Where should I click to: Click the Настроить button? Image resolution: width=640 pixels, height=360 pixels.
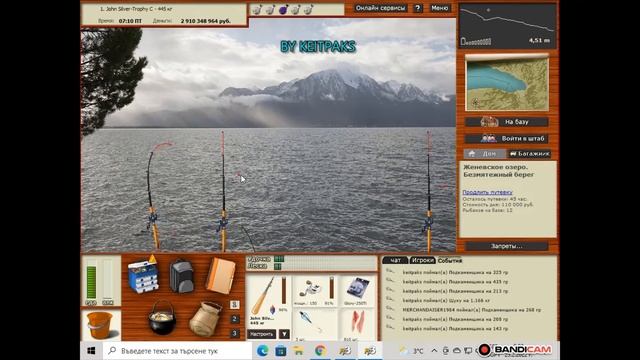262,334
